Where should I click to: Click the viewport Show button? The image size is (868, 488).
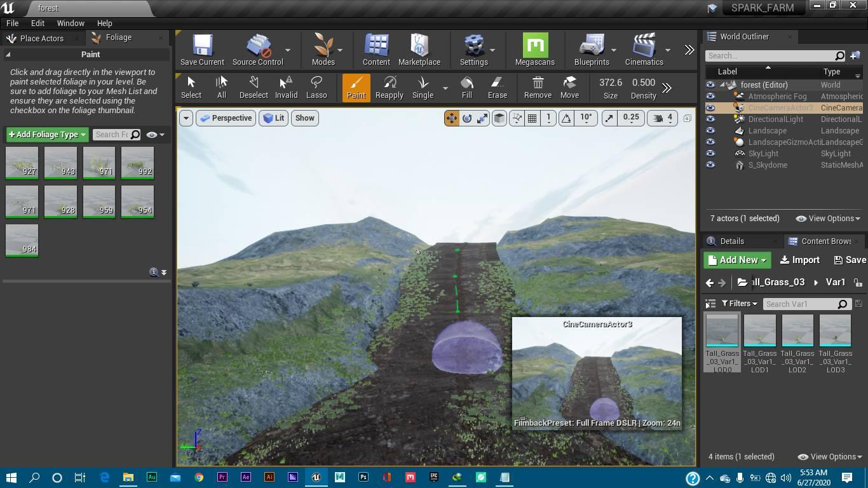pyautogui.click(x=305, y=118)
